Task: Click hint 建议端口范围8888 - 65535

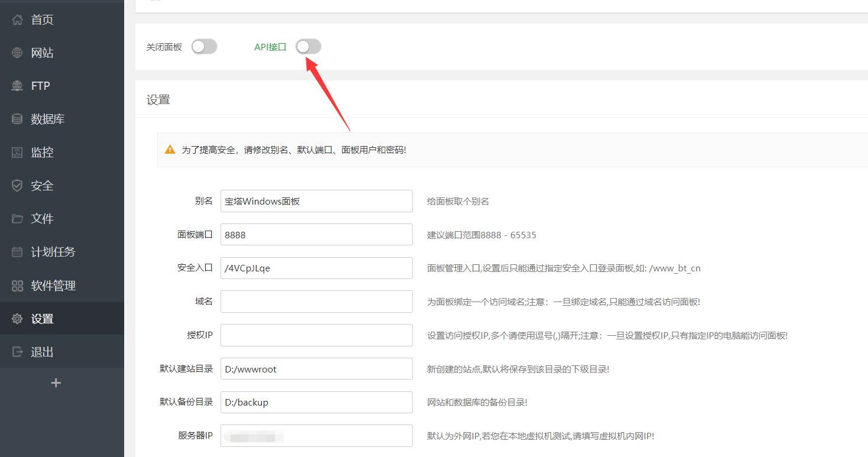Action: coord(482,235)
